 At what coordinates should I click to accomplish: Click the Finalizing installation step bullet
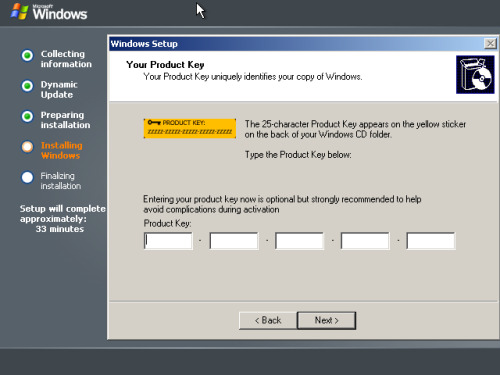27,177
